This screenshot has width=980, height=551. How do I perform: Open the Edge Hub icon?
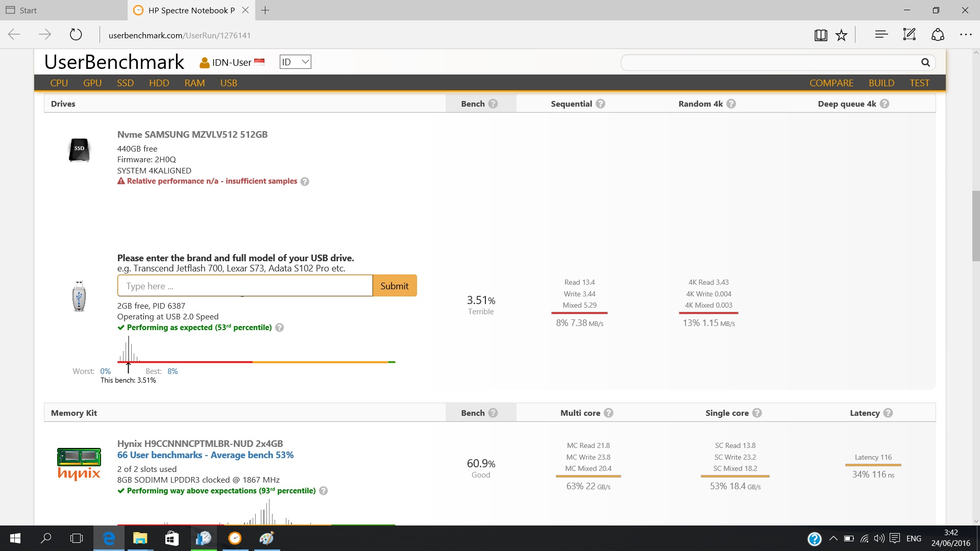click(881, 35)
